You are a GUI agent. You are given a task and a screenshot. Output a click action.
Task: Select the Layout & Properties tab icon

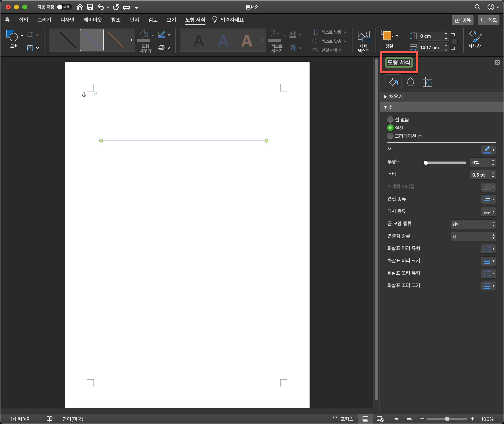(x=427, y=82)
